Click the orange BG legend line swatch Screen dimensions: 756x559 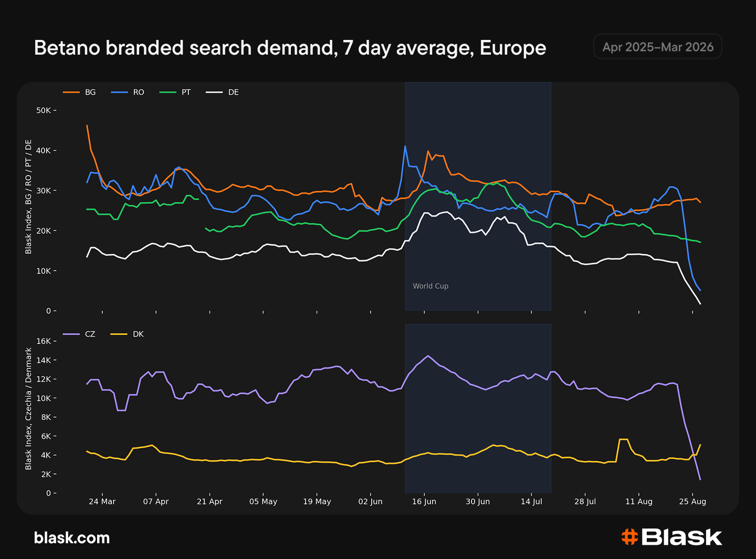pyautogui.click(x=71, y=92)
